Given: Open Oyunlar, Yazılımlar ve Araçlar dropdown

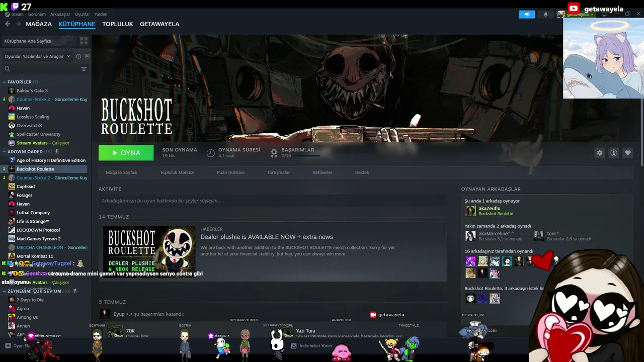Looking at the screenshot, I should (37, 56).
